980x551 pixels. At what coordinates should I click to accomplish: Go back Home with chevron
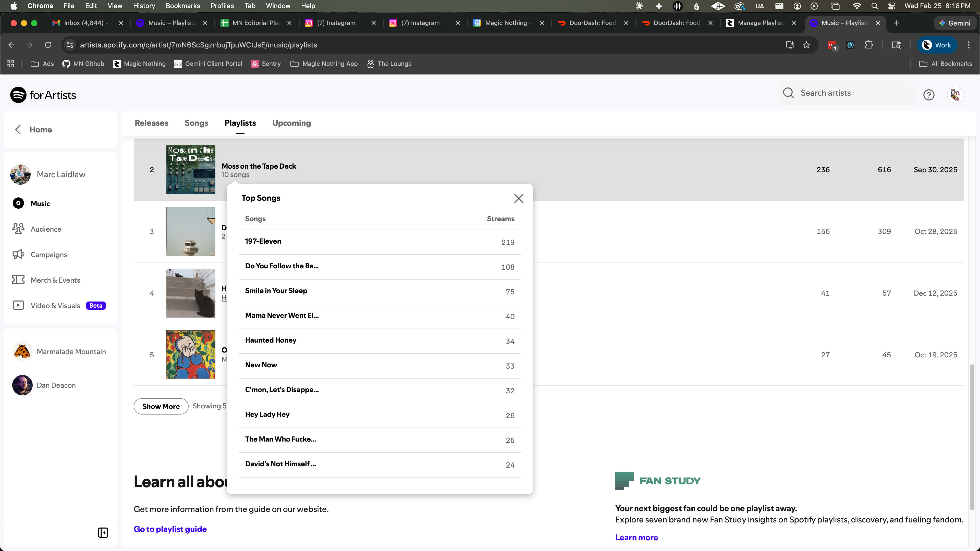pos(18,129)
